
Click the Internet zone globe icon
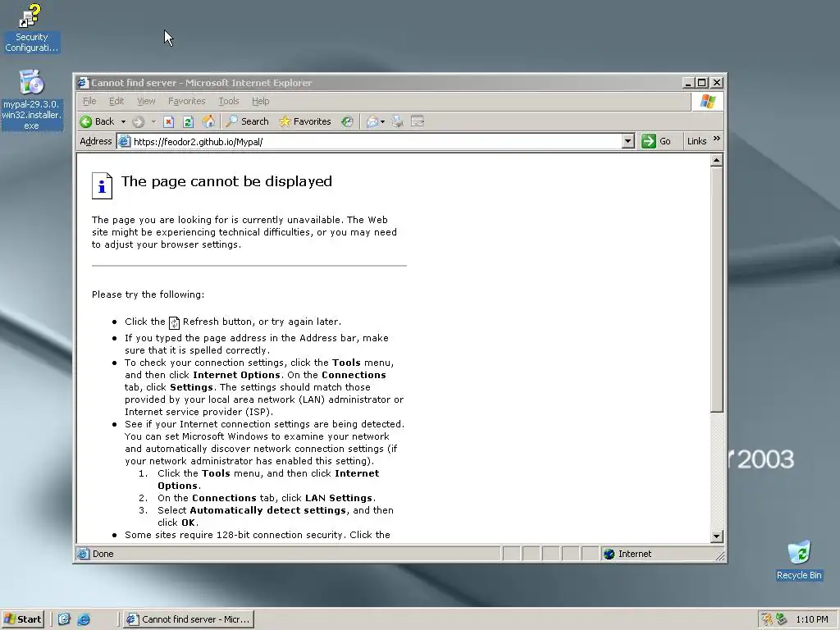[x=609, y=554]
